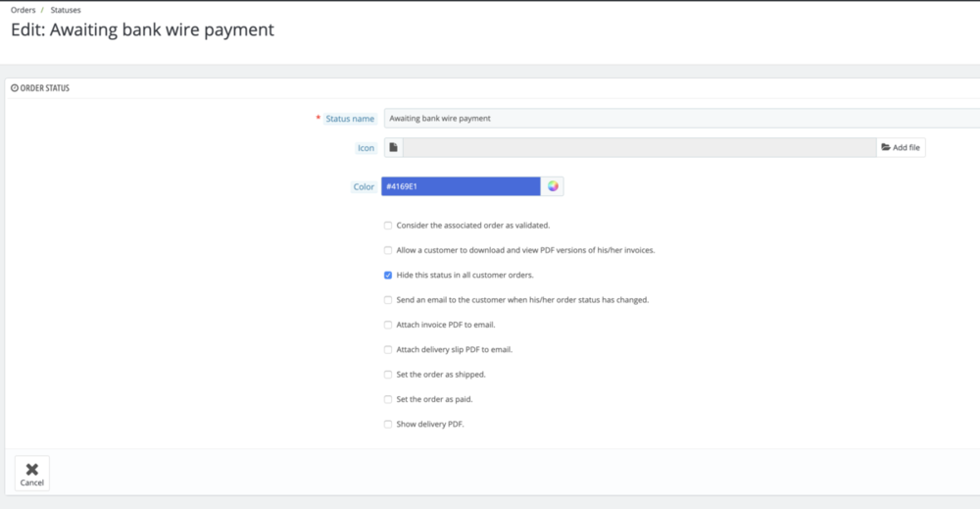980x509 pixels.
Task: Click the color wheel picker icon
Action: 553,186
